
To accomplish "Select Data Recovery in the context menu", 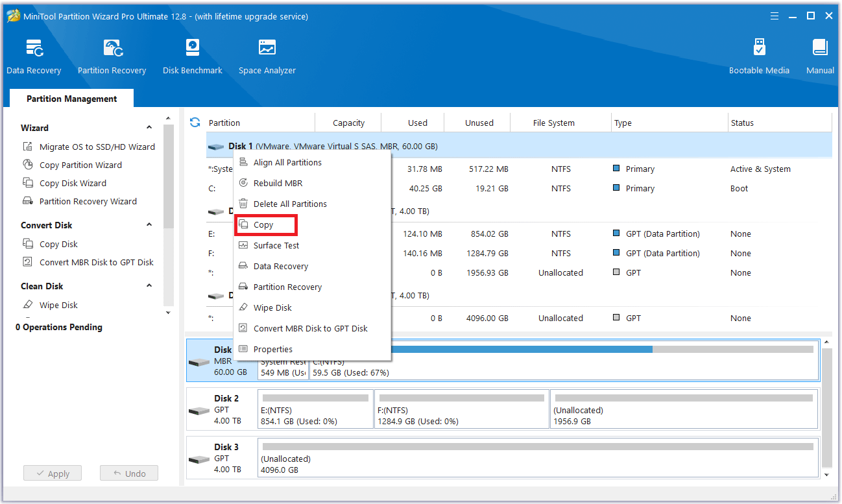I will point(312,266).
